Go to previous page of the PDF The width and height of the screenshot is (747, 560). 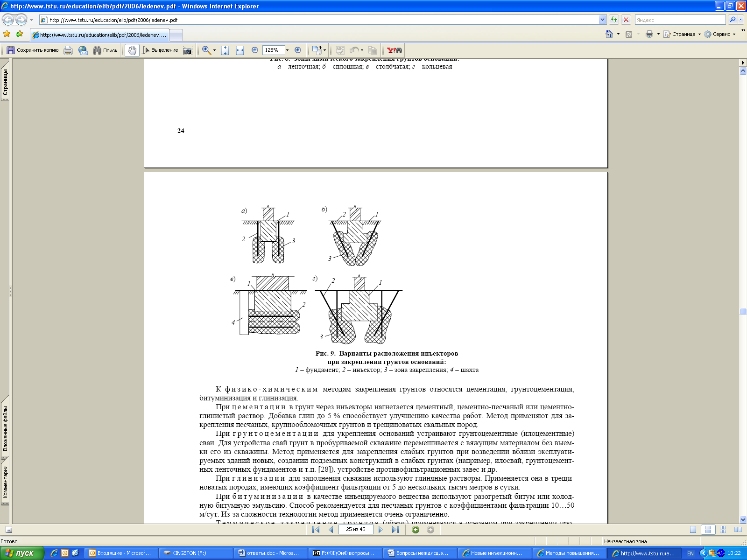coord(331,529)
